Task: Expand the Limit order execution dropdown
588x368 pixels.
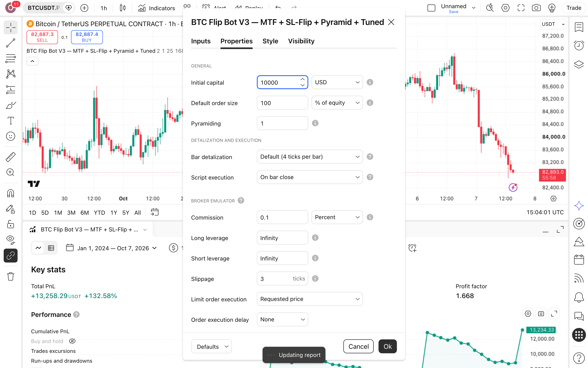Action: (310, 299)
